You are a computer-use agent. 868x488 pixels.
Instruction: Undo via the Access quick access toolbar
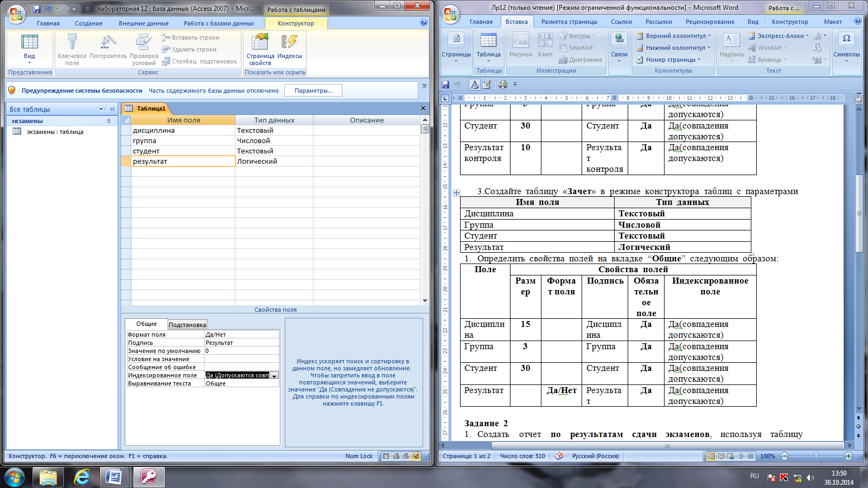(49, 9)
